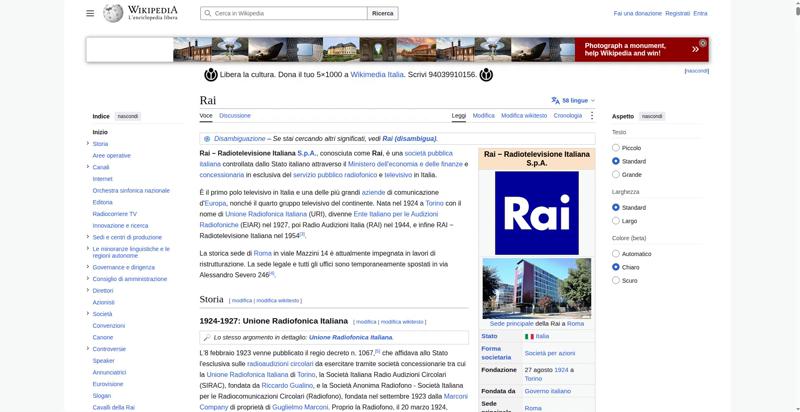
Task: Select Piccolo text size
Action: 616,148
